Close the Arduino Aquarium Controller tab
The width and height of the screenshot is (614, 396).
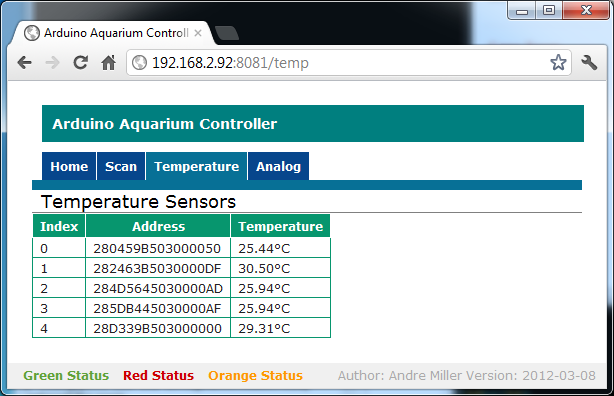[x=198, y=33]
